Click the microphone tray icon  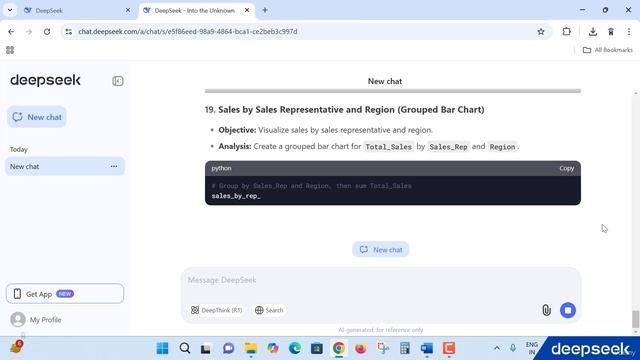click(x=513, y=348)
